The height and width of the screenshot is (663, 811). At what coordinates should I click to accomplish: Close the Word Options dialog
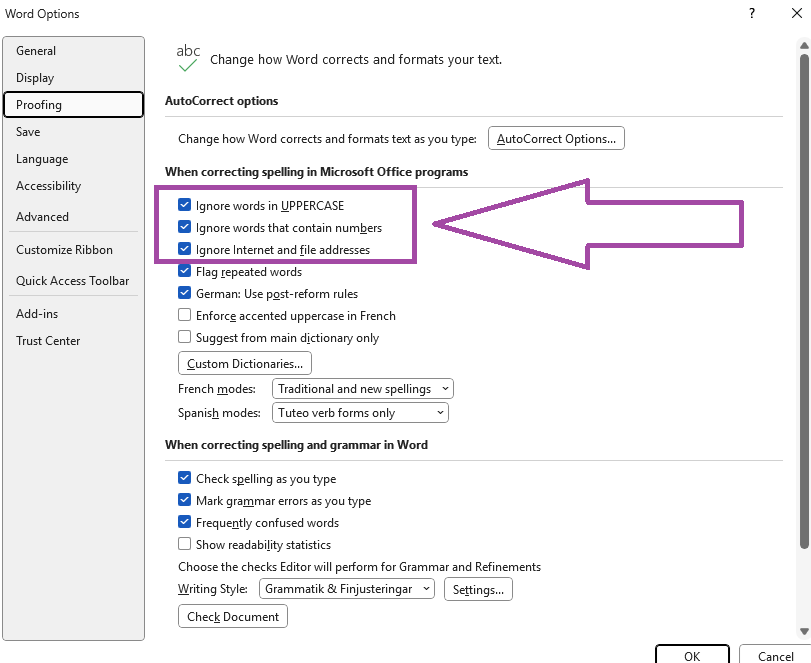(797, 13)
